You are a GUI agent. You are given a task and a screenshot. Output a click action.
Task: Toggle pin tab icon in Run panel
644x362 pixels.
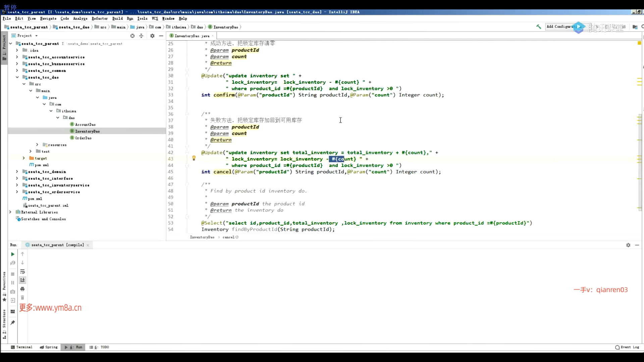(x=13, y=322)
